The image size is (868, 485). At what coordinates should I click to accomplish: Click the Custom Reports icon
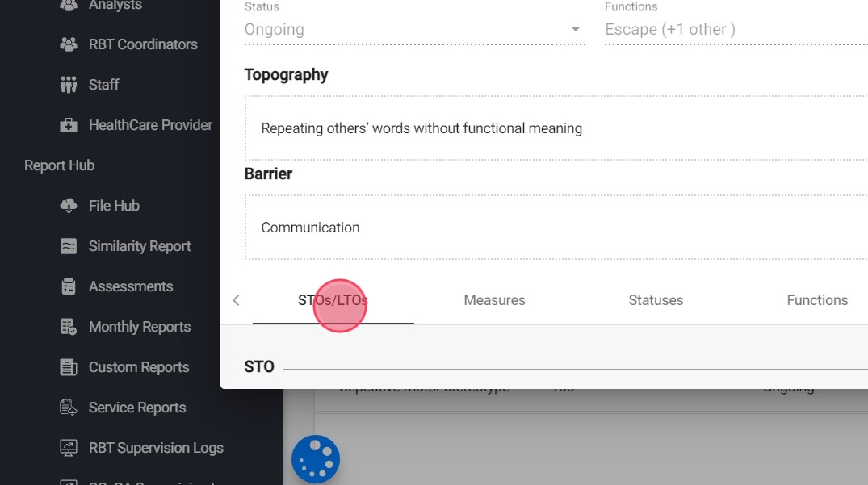pos(69,367)
